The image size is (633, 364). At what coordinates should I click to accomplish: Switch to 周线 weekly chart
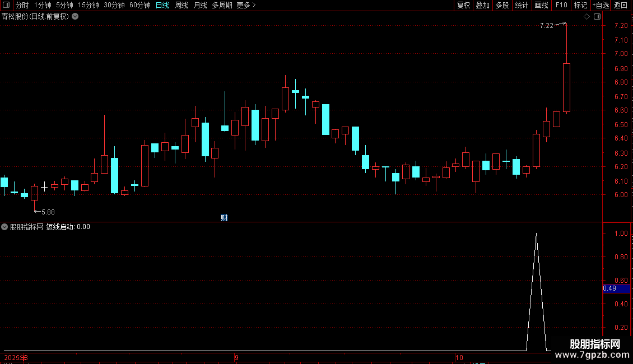[x=181, y=5]
